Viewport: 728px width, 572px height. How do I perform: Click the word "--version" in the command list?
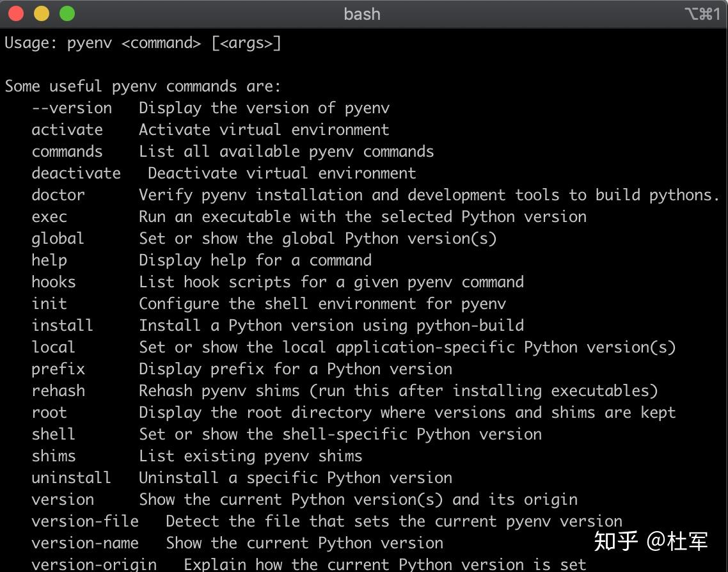pos(72,108)
